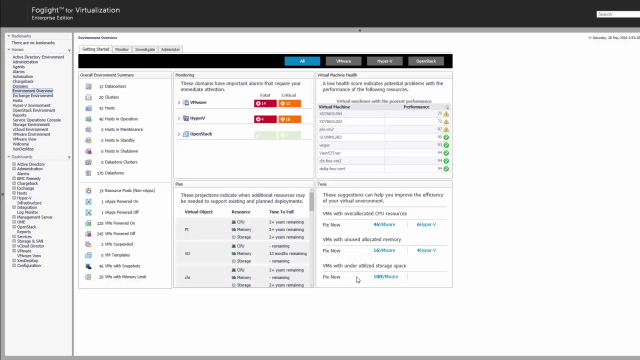Click the warning icon on the first VM row
This screenshot has width=640, height=360.
click(446, 114)
